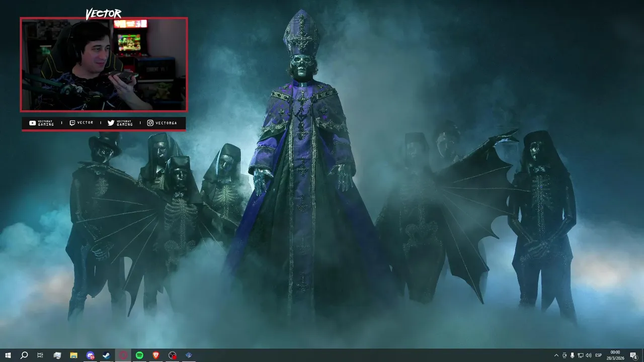This screenshot has width=644, height=362.
Task: Switch the ESP input language
Action: pos(599,355)
